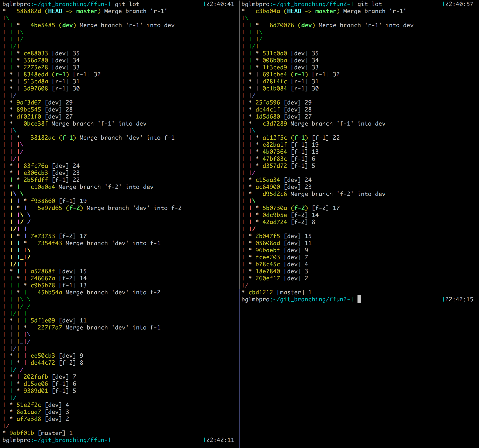Screen dimensions: 479x448
Task: Click left pane timestamp 22:42:11
Action: (x=220, y=440)
